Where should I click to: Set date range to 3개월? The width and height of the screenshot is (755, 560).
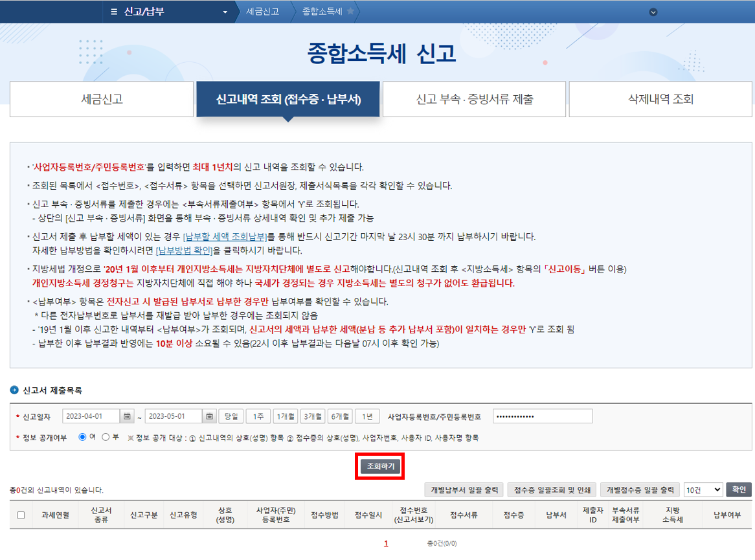point(313,416)
